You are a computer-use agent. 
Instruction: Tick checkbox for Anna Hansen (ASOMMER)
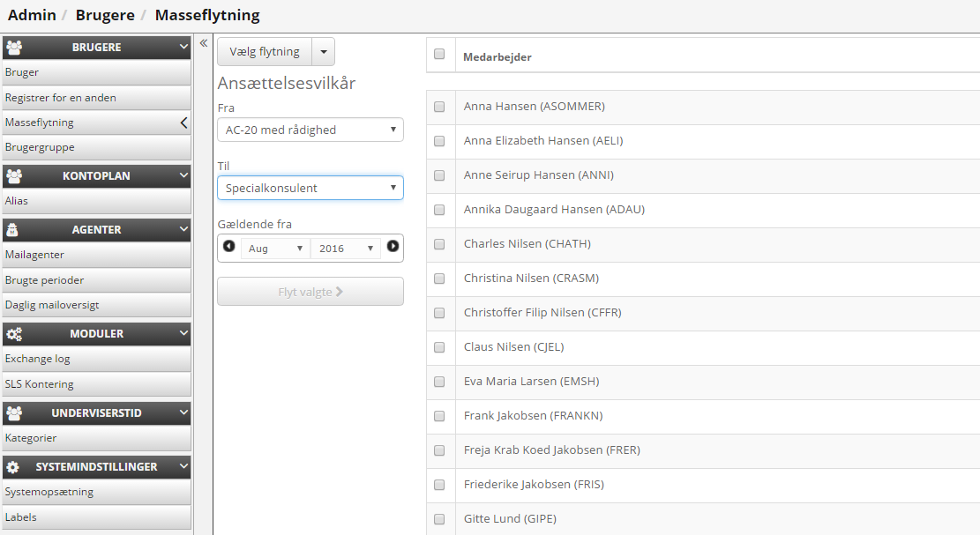click(439, 107)
